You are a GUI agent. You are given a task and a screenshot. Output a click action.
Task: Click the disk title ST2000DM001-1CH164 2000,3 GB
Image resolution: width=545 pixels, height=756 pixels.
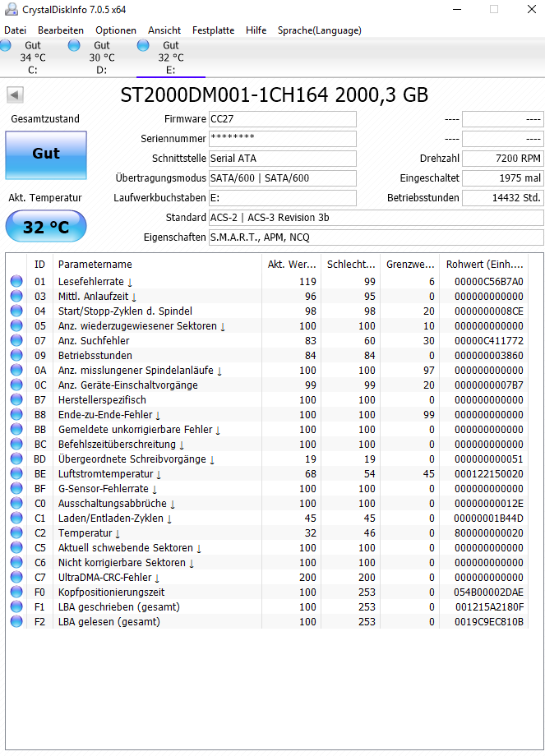click(x=274, y=95)
